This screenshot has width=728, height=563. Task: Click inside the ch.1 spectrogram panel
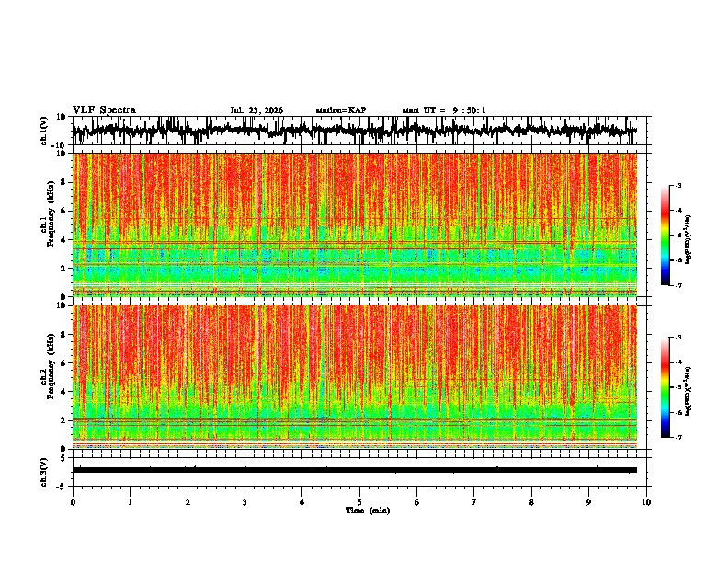[x=355, y=224]
